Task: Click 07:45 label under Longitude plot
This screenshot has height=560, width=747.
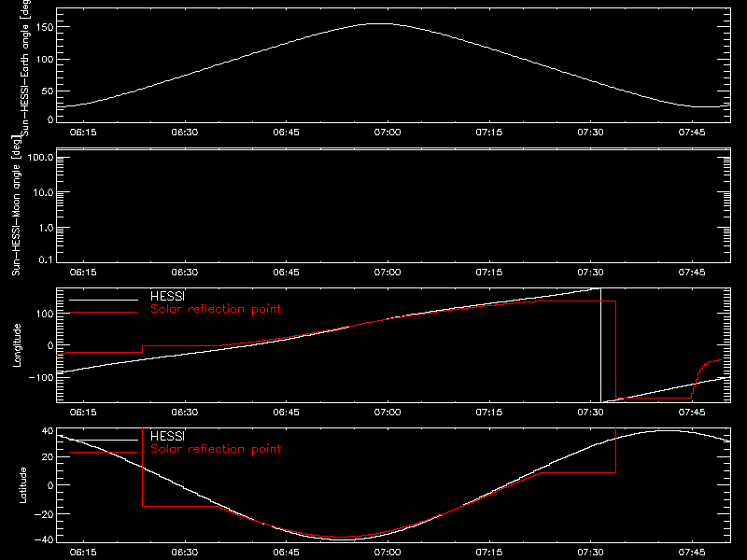Action: [x=692, y=413]
